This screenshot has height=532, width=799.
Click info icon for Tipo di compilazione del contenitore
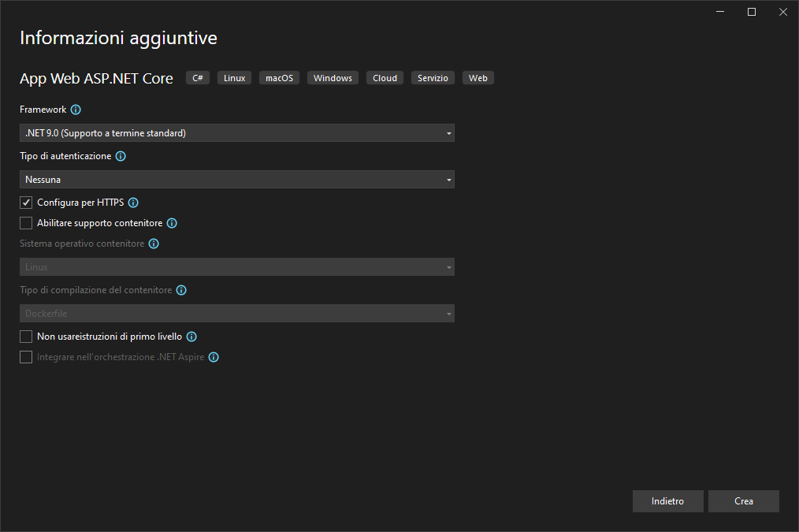181,290
